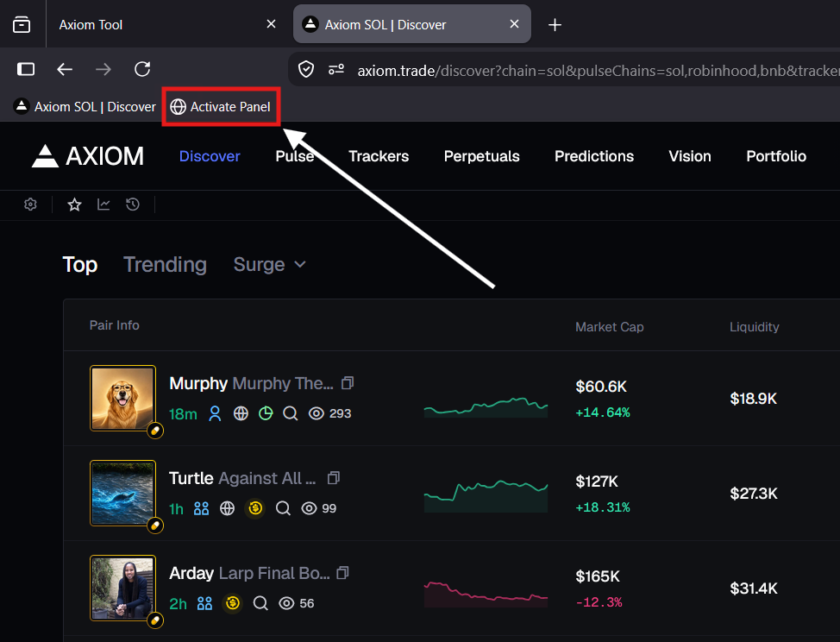The height and width of the screenshot is (642, 840).
Task: Open settings gear in the sub-toolbar
Action: 30,205
